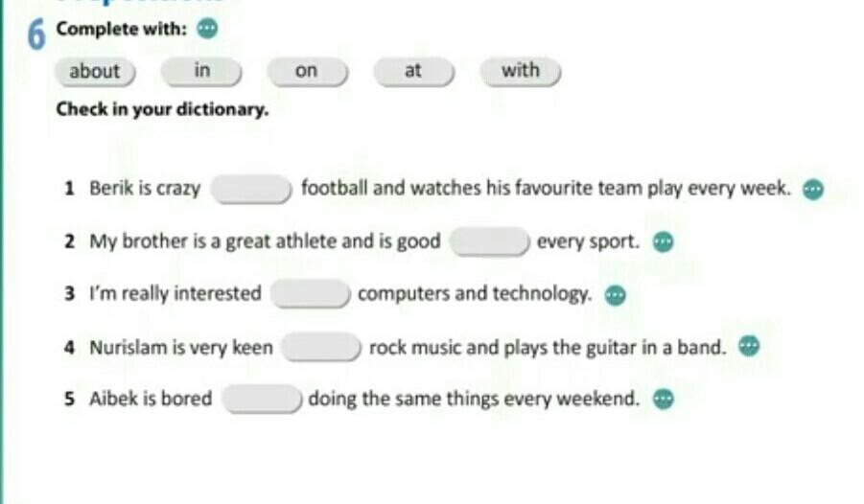The height and width of the screenshot is (504, 864).
Task: Click the hint icon after computers and technology
Action: (x=615, y=295)
